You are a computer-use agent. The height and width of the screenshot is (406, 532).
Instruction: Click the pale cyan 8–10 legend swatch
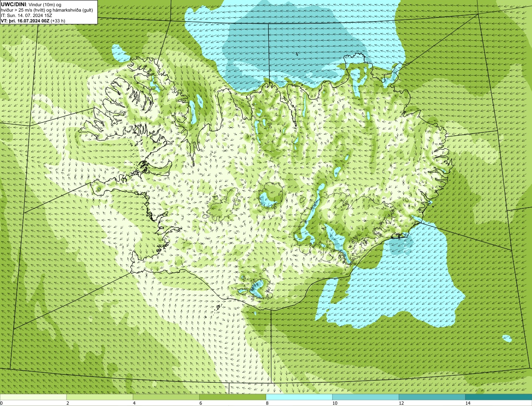pyautogui.click(x=299, y=397)
